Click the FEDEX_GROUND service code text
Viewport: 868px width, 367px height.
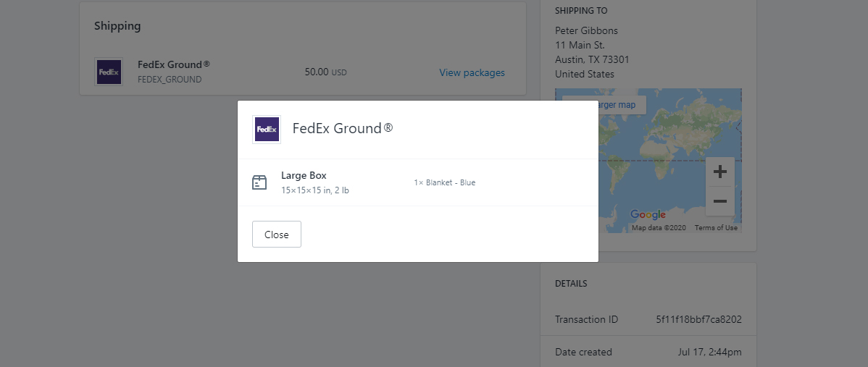point(170,80)
